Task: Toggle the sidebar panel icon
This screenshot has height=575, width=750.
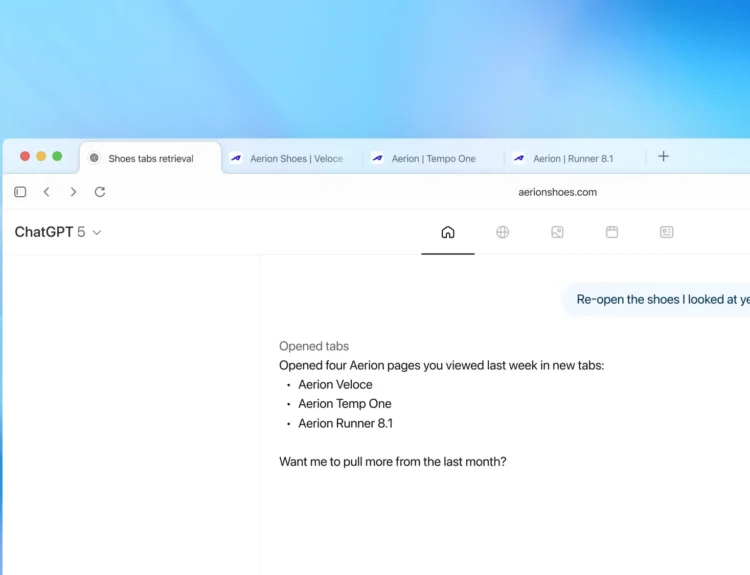Action: [20, 192]
